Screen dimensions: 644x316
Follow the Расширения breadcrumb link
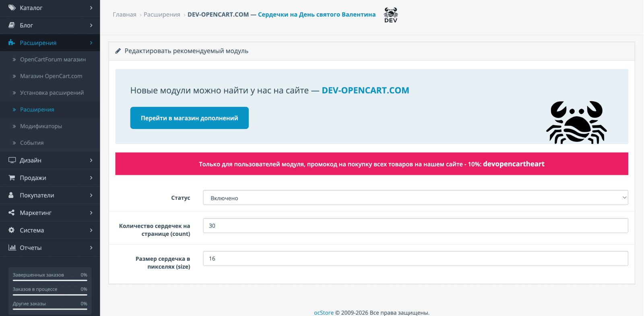(162, 15)
